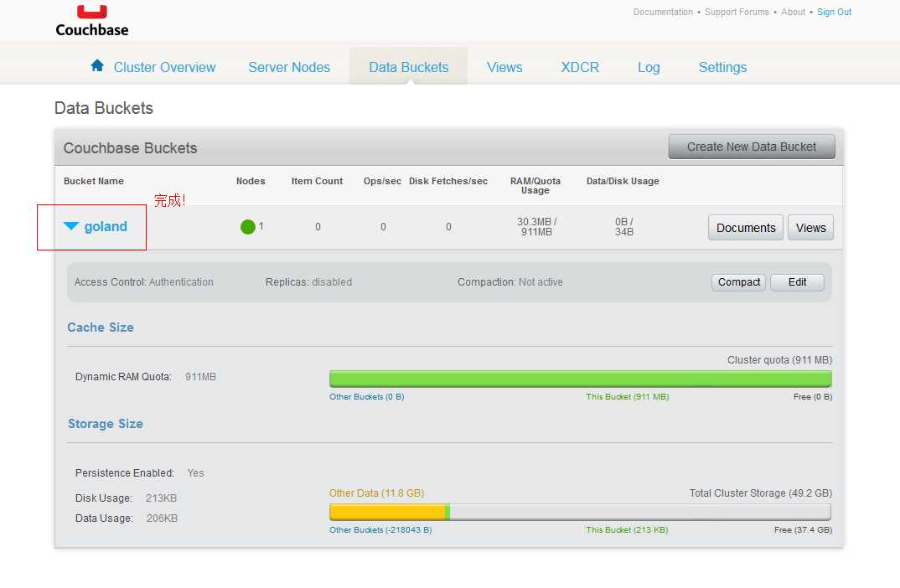Open the Log tab
The image size is (900, 588).
[x=649, y=67]
